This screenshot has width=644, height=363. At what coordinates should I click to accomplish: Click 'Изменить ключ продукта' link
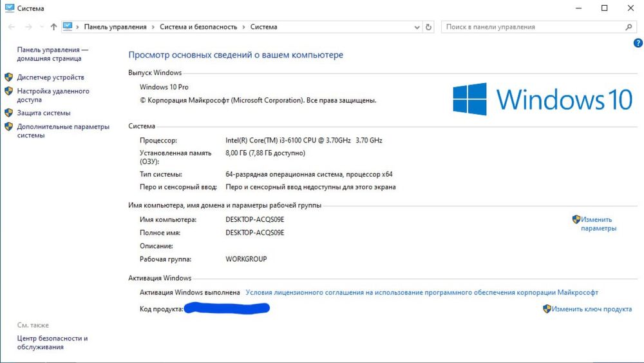point(591,309)
